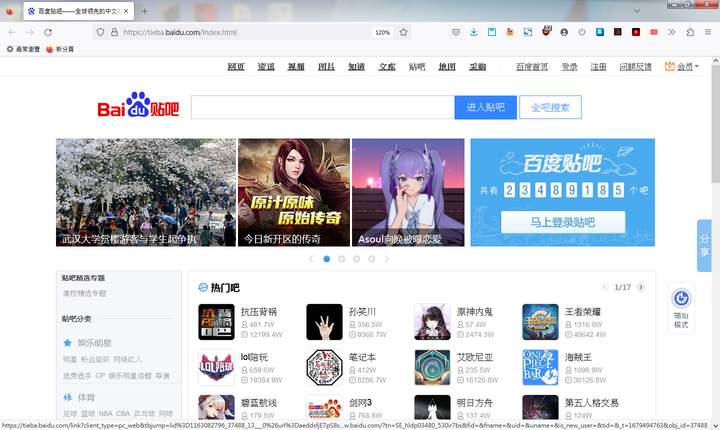Open 地图 in top navigation
Image resolution: width=720 pixels, height=430 pixels.
point(447,67)
